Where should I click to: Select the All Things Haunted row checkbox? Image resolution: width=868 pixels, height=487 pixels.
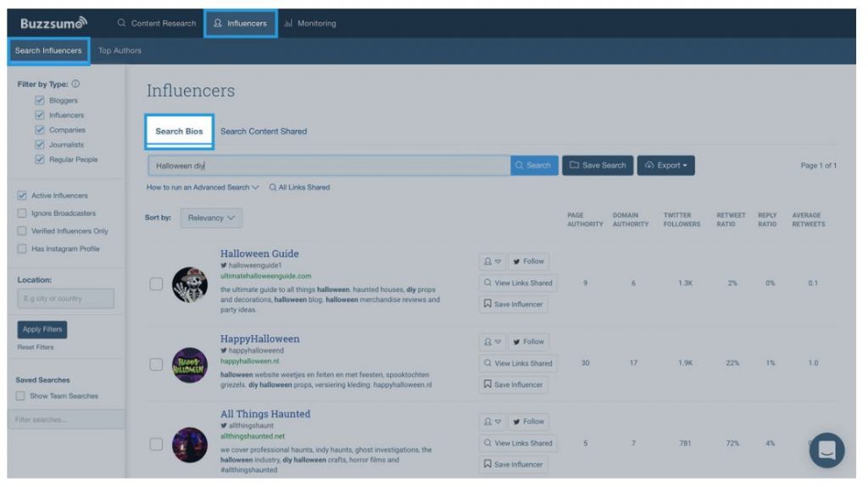pyautogui.click(x=156, y=444)
